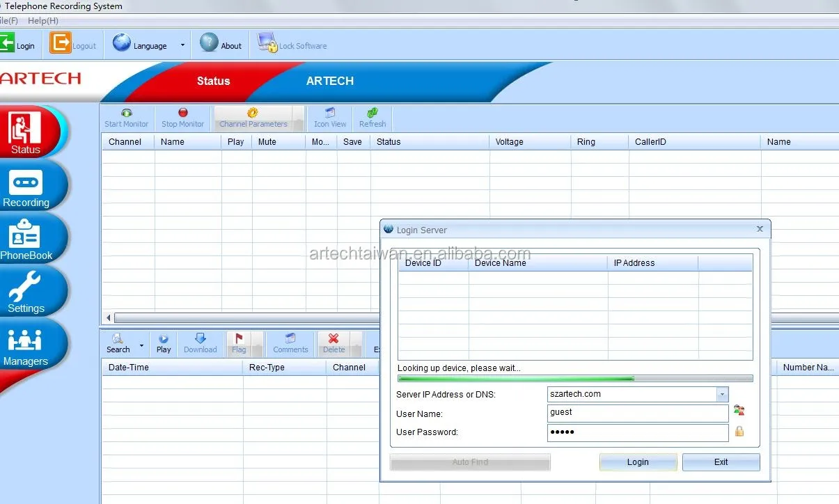Viewport: 839px width, 504px height.
Task: Open the About information icon
Action: click(209, 43)
